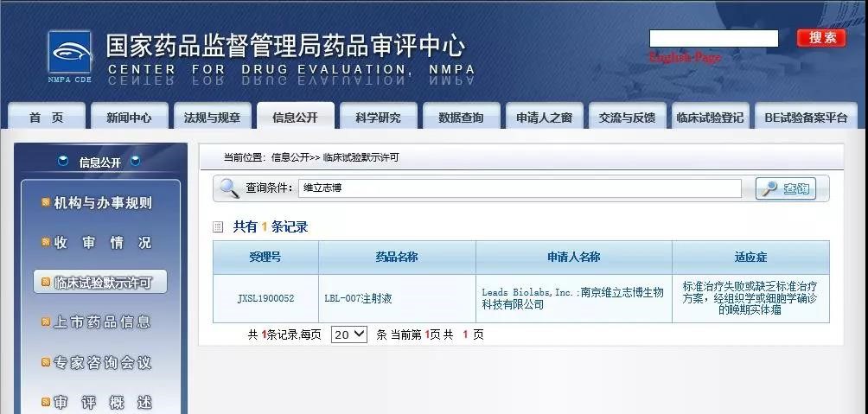The width and height of the screenshot is (868, 414).
Task: Click RSS icon beside 收审情况
Action: (46, 242)
